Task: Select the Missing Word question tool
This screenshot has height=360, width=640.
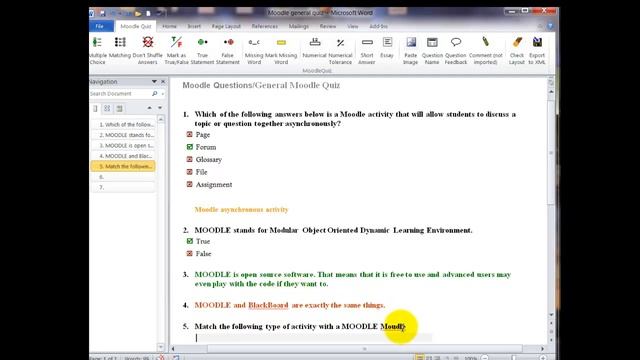Action: pos(254,51)
